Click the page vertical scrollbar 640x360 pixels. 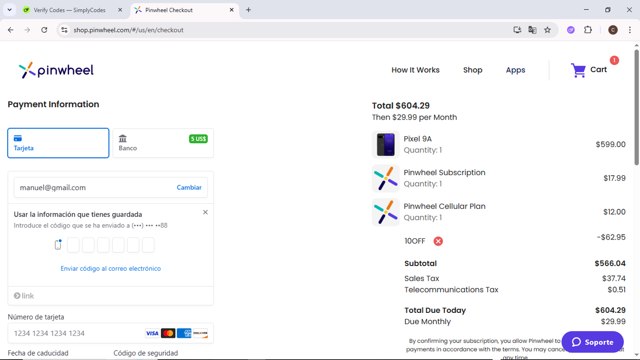tap(636, 108)
